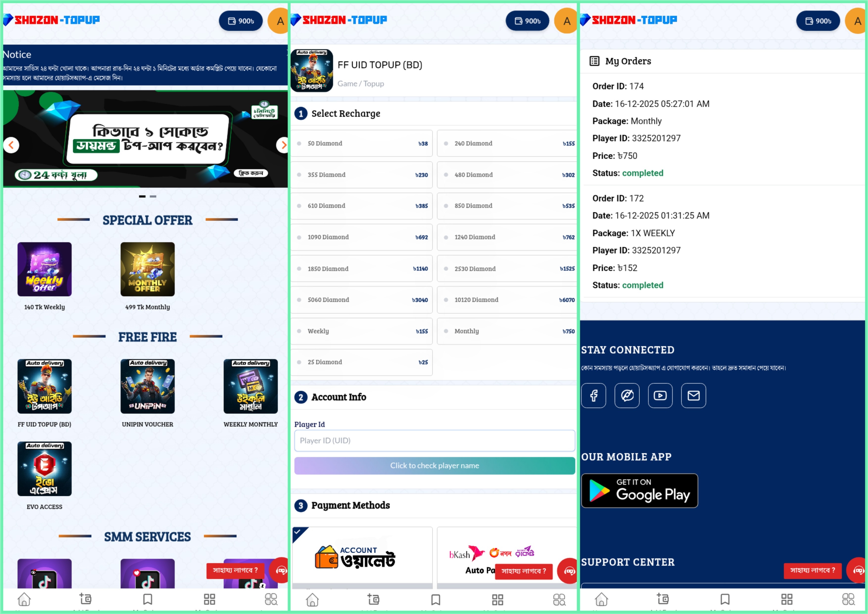
Task: Go to the next banner slide arrow
Action: [283, 145]
